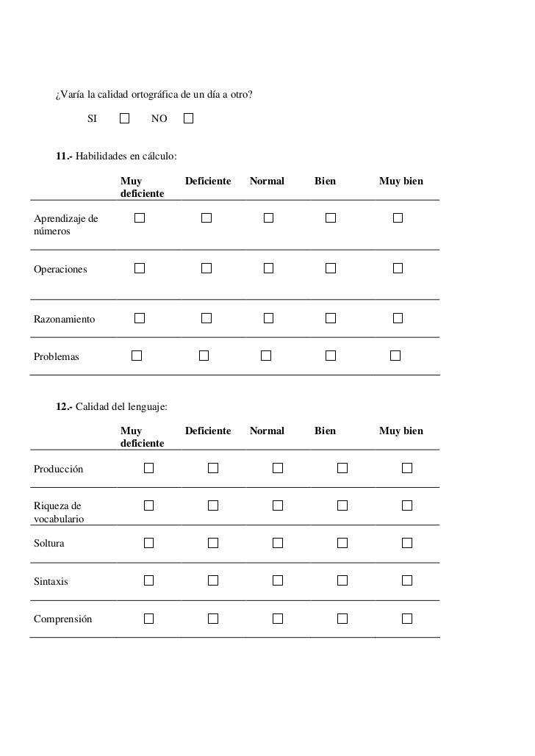Mark Aprendizaje de números as Muy deficiente

140,218
